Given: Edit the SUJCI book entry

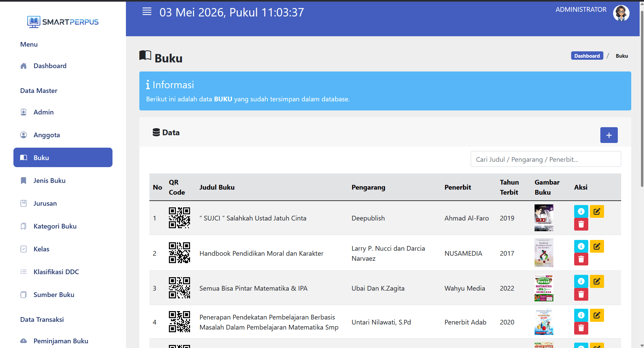Looking at the screenshot, I should pos(597,211).
